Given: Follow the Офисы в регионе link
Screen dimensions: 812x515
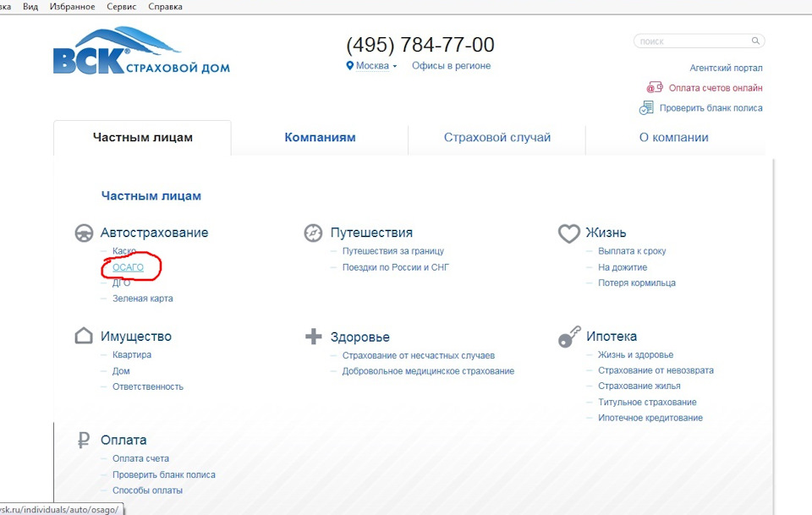Looking at the screenshot, I should pos(451,66).
